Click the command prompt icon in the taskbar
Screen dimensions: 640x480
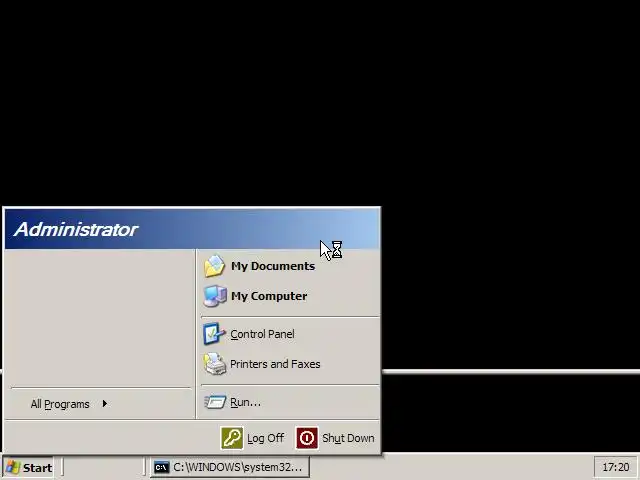coord(162,467)
